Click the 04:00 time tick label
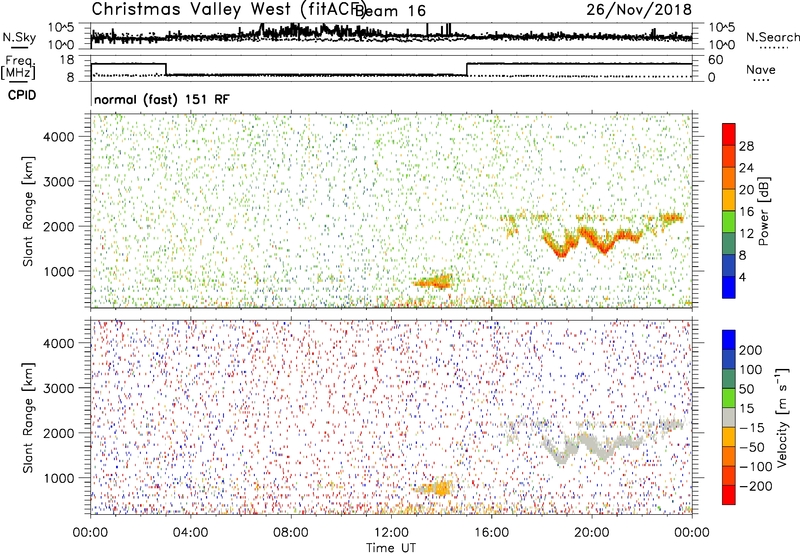This screenshot has width=800, height=554. pyautogui.click(x=190, y=533)
